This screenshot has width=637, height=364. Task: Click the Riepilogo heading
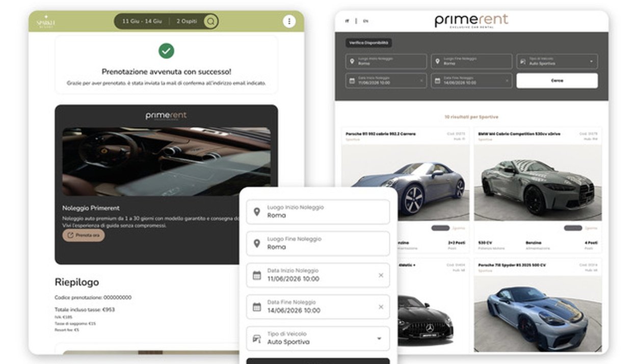(x=77, y=282)
